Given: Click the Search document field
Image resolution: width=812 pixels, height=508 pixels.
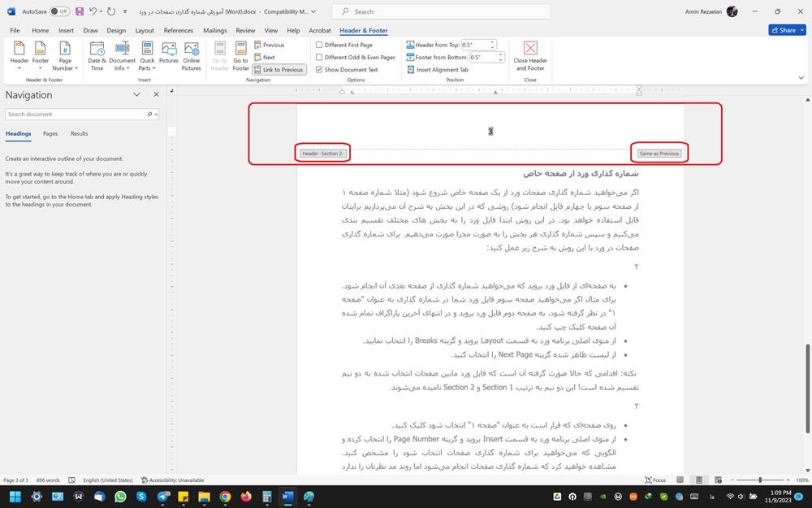Looking at the screenshot, I should (x=73, y=114).
